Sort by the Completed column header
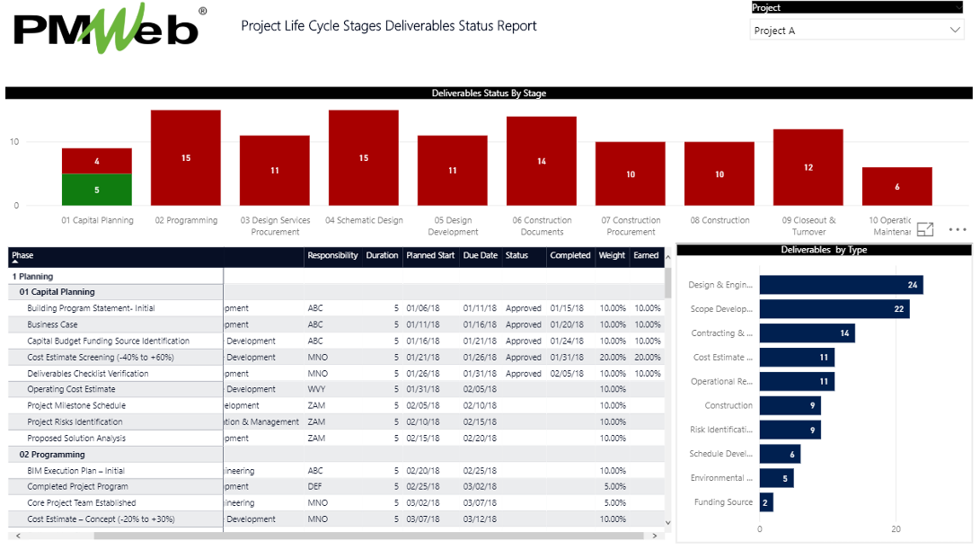 570,255
